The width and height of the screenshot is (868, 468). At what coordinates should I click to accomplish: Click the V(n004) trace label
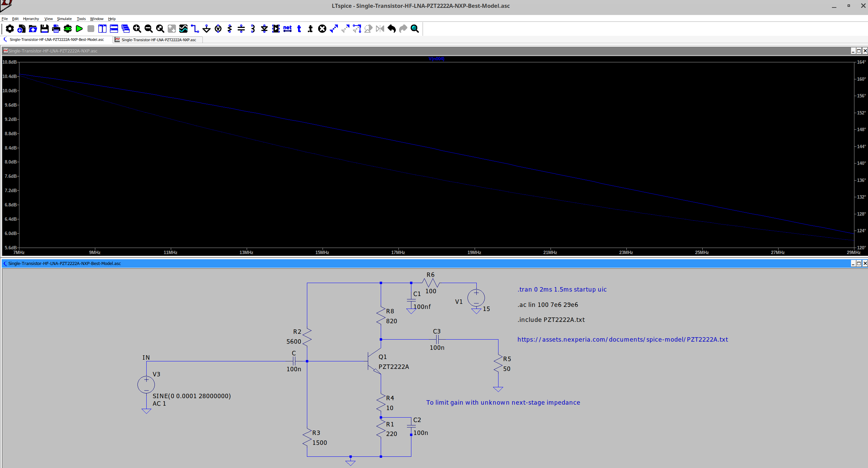point(436,59)
